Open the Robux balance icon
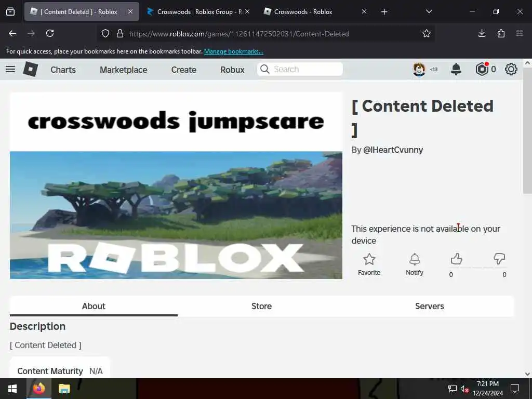532x399 pixels. (x=482, y=69)
